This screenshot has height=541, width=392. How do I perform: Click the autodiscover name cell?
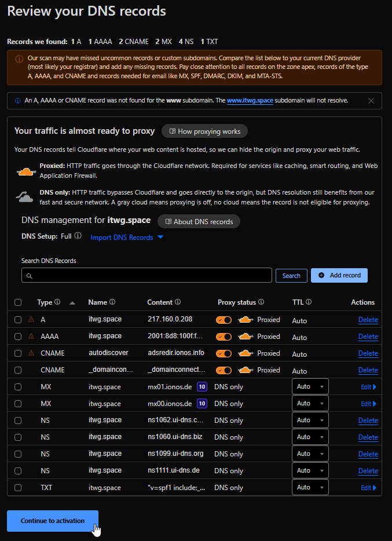[108, 353]
